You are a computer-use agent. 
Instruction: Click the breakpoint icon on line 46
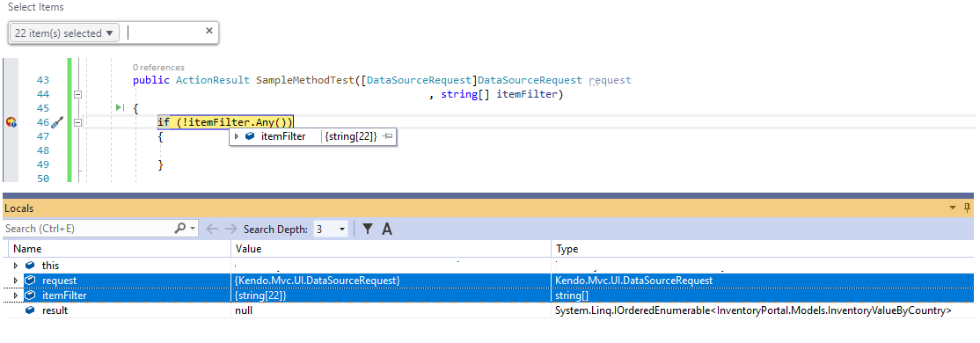(11, 122)
